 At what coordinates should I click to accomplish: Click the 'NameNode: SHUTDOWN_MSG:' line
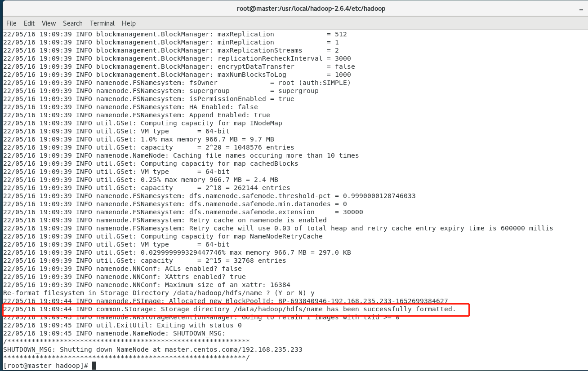114,333
